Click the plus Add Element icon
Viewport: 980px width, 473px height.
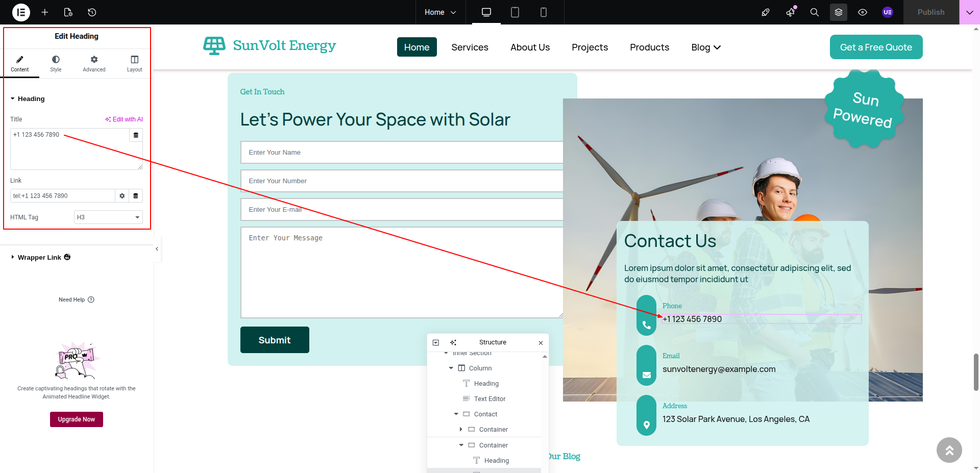pos(45,12)
